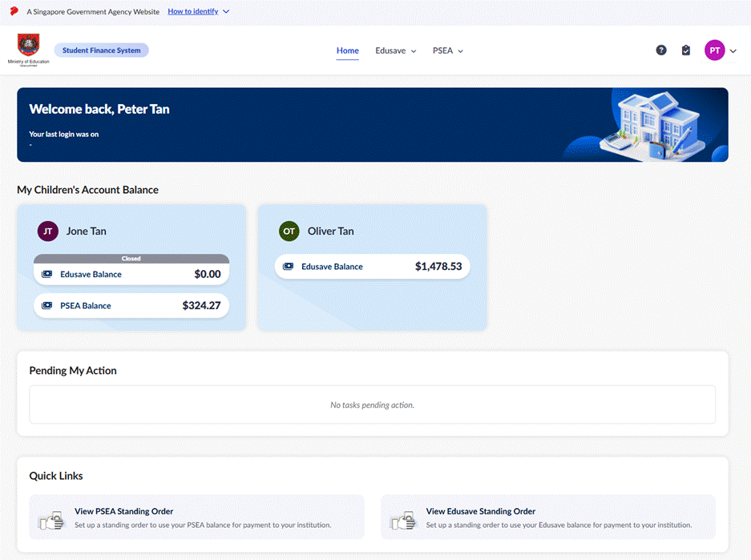Click the $1,478.53 Edusave balance amount

point(438,266)
